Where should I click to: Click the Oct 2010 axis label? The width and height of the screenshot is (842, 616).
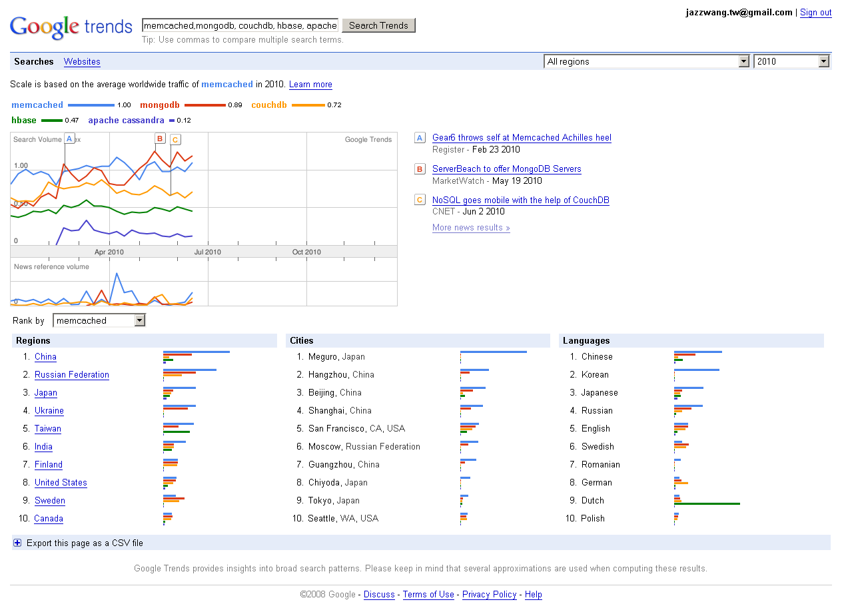coord(306,252)
